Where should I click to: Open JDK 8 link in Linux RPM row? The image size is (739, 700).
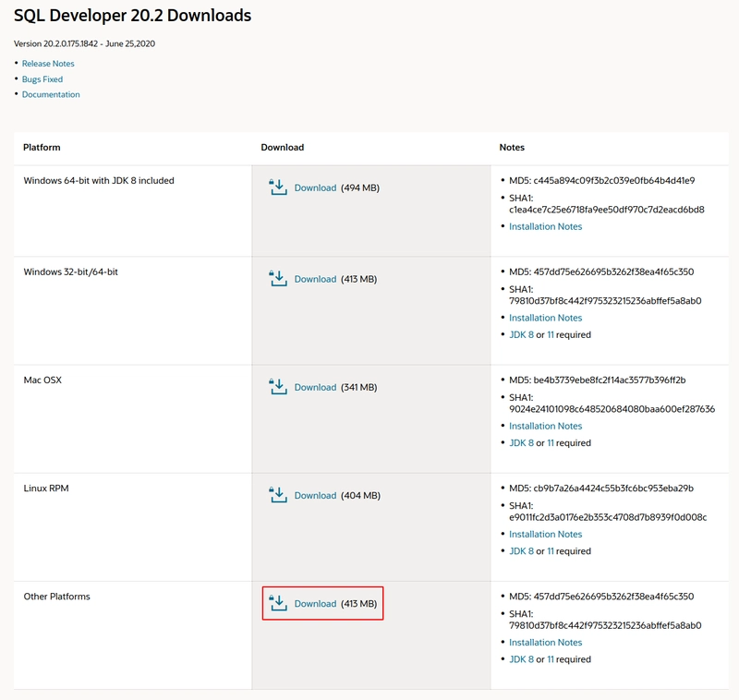point(521,551)
